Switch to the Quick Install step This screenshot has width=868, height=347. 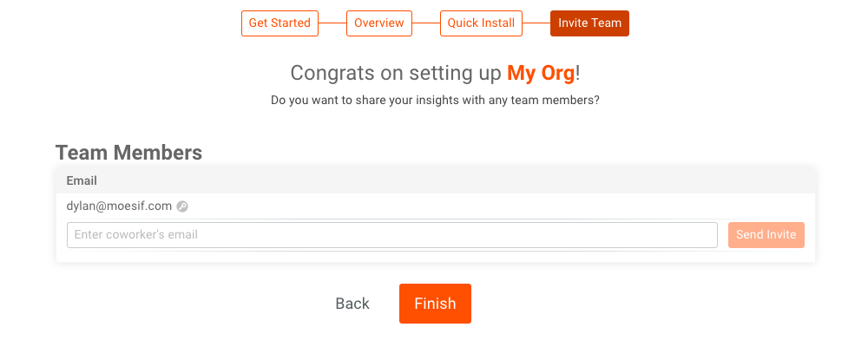pos(481,23)
